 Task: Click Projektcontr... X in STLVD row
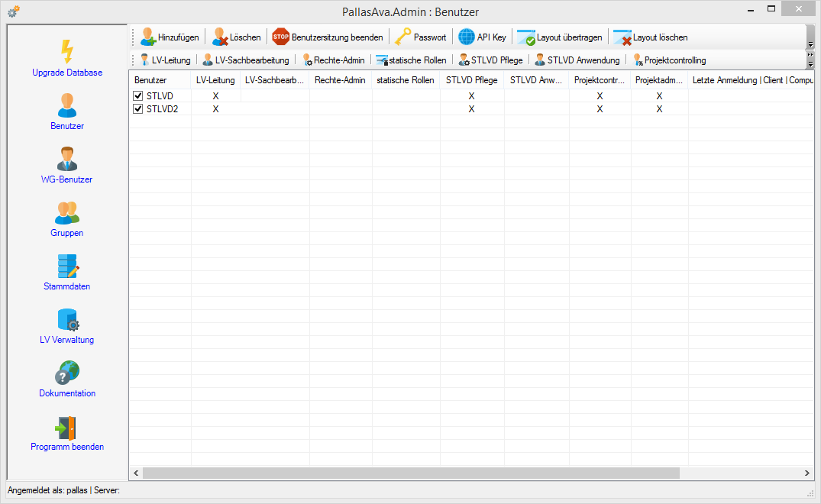600,95
